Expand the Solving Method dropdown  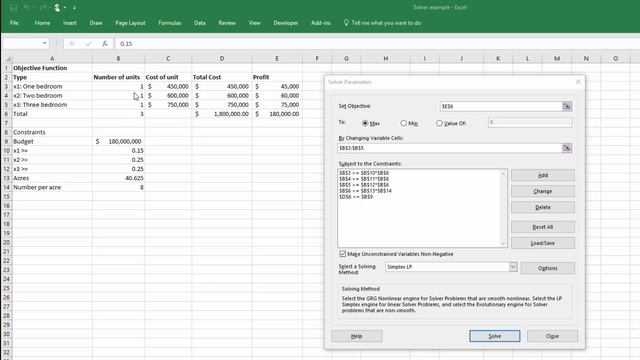click(513, 267)
